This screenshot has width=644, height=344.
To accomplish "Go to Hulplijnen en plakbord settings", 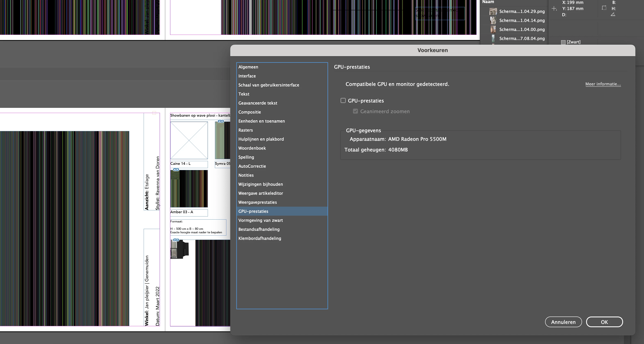I will 261,139.
